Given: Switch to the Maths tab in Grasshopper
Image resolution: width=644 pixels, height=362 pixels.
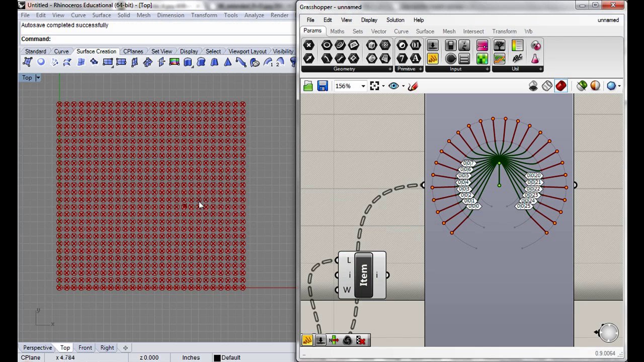Looking at the screenshot, I should pos(337,31).
